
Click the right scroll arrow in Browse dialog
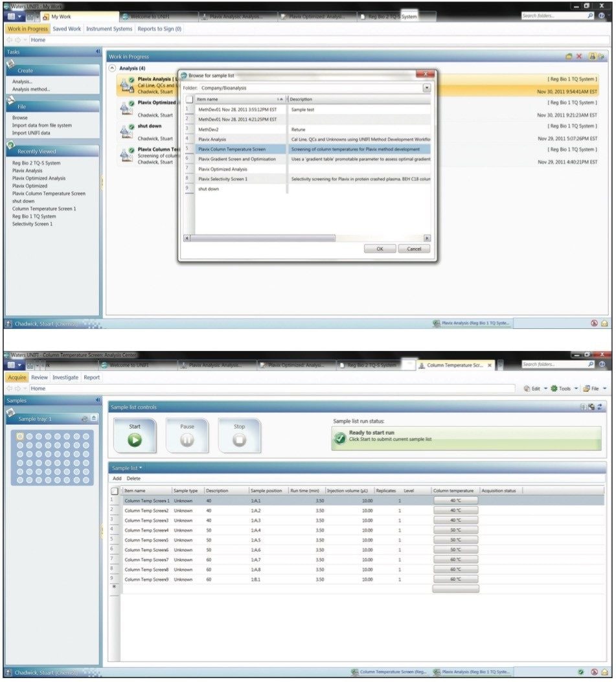click(427, 238)
